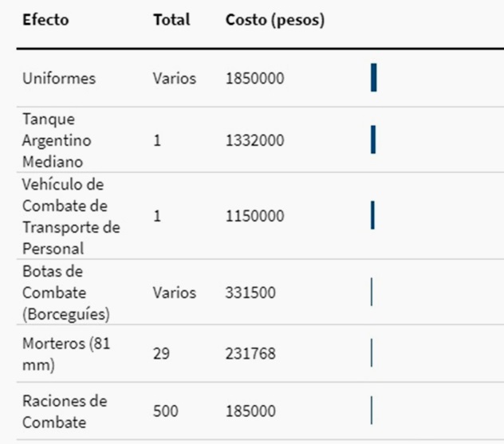Select the cost value 185000
The height and width of the screenshot is (444, 504).
pos(251,411)
